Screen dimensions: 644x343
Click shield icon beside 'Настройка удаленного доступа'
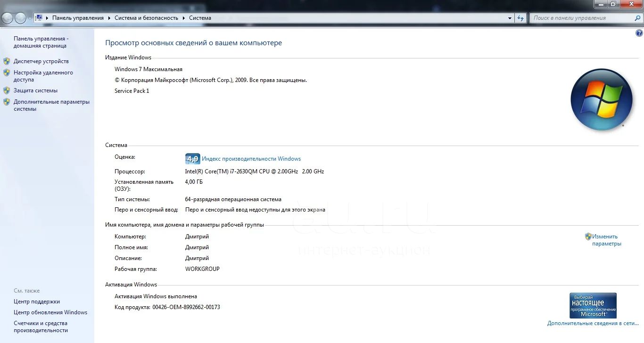pyautogui.click(x=7, y=73)
